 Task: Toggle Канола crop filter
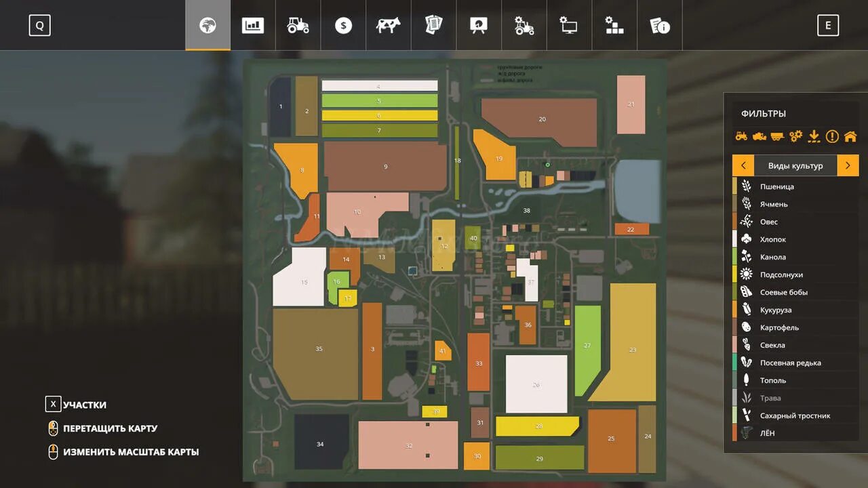[795, 257]
